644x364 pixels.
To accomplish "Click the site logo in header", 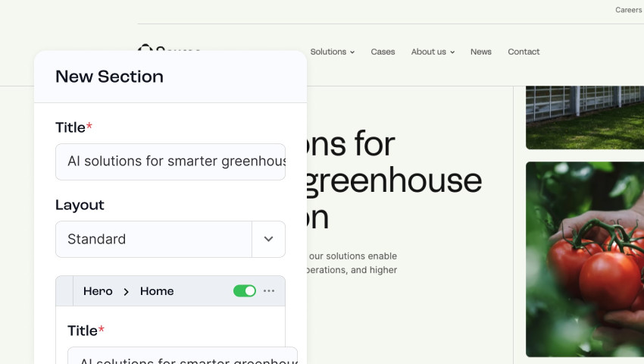I will [x=169, y=49].
